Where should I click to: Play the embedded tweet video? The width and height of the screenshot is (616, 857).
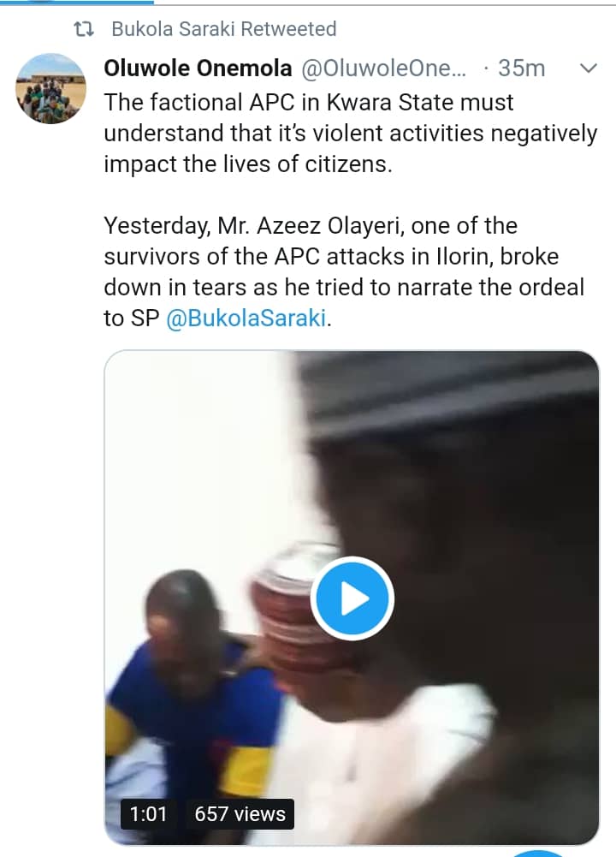click(x=352, y=599)
